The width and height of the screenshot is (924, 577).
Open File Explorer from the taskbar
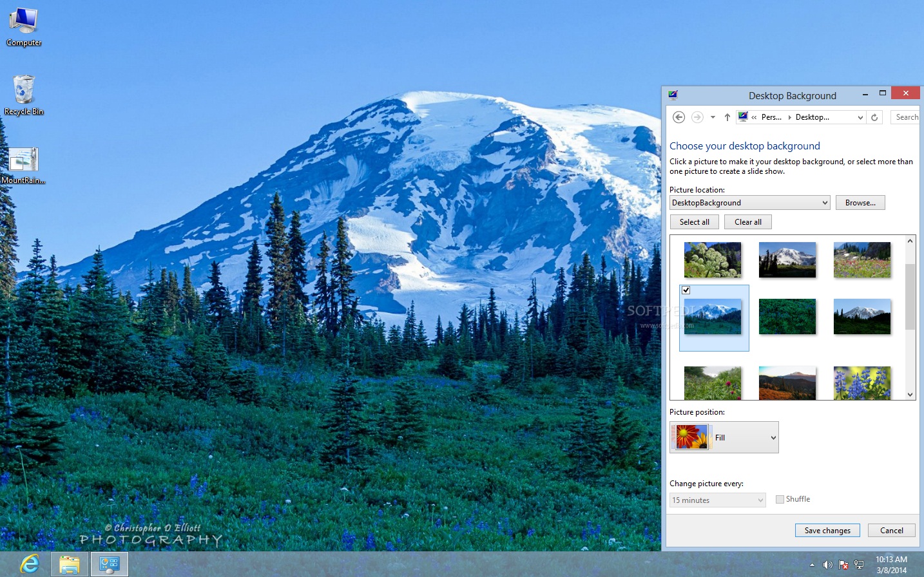click(70, 564)
